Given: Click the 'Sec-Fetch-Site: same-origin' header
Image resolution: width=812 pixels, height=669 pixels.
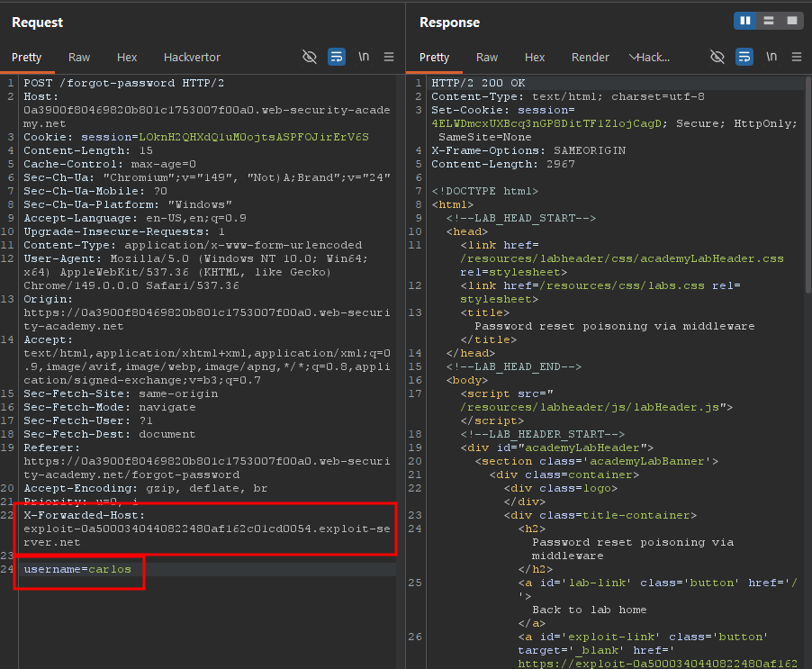Looking at the screenshot, I should click(x=121, y=393).
